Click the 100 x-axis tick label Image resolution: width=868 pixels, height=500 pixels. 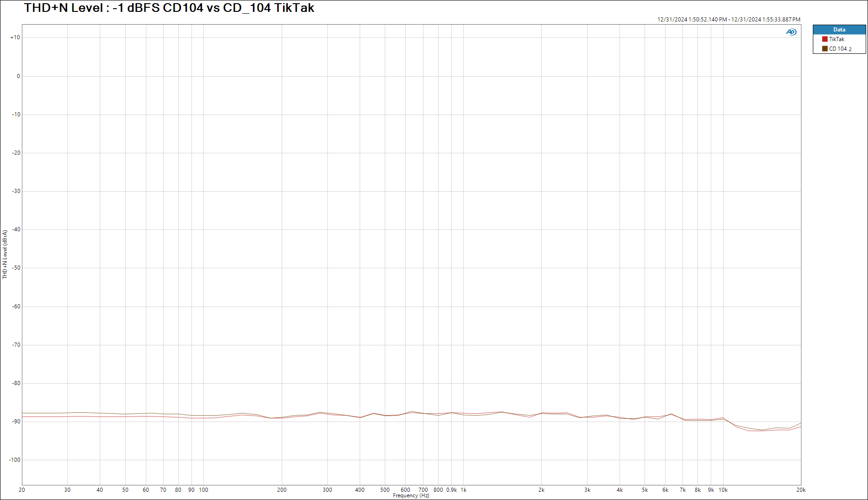(x=204, y=490)
